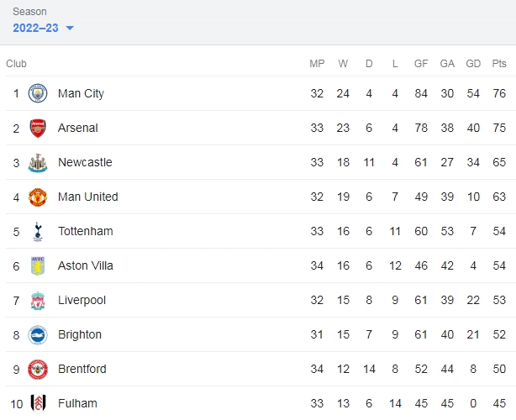Click the MP column header
This screenshot has height=420, width=516.
(317, 64)
